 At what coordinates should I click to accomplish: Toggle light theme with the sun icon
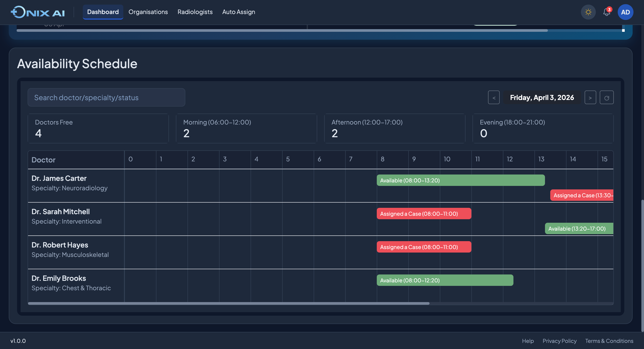coord(588,12)
